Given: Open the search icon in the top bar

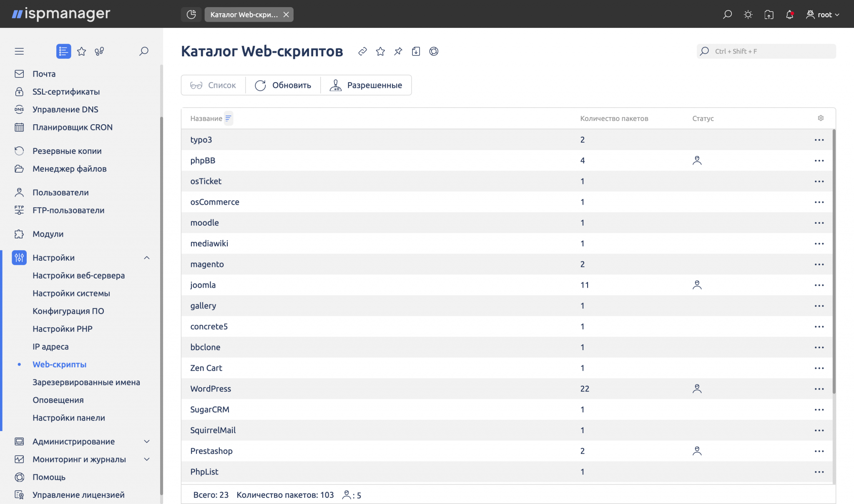Looking at the screenshot, I should (x=727, y=14).
